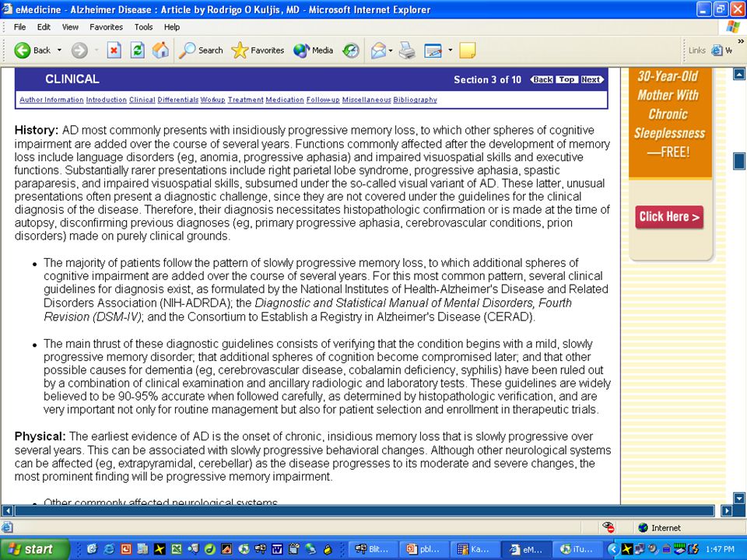Open the File menu
The width and height of the screenshot is (747, 560).
tap(19, 27)
